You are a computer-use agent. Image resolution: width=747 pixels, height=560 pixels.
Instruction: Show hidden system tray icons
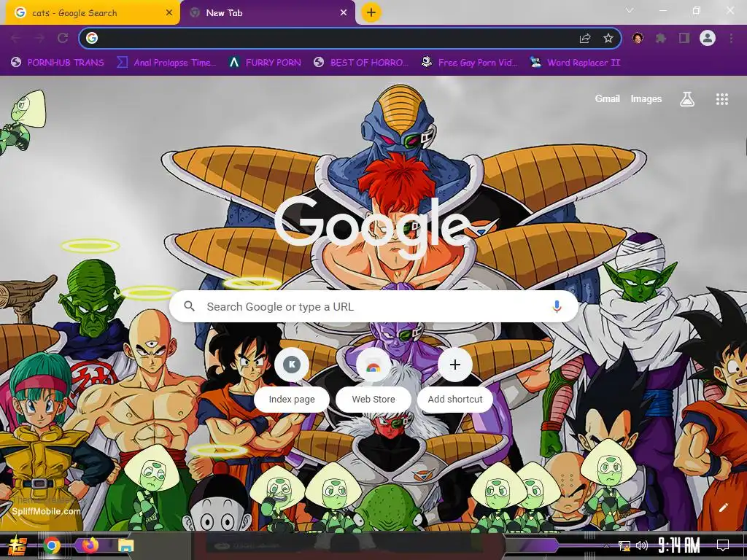coord(606,545)
